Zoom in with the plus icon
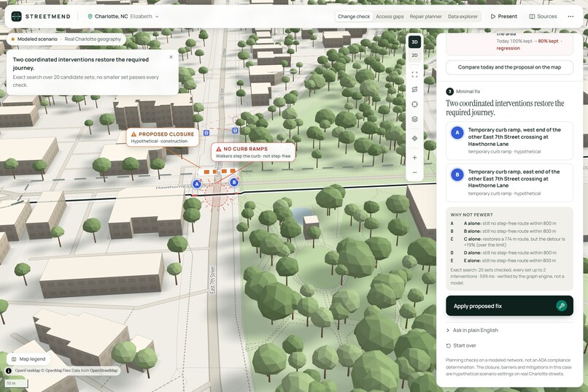The height and width of the screenshot is (392, 588). pyautogui.click(x=414, y=158)
